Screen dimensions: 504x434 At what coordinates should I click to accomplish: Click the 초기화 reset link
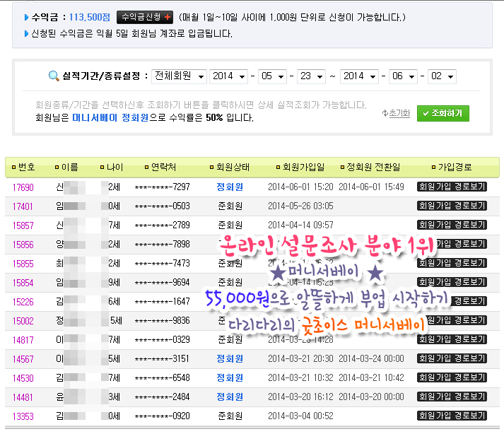click(x=399, y=113)
